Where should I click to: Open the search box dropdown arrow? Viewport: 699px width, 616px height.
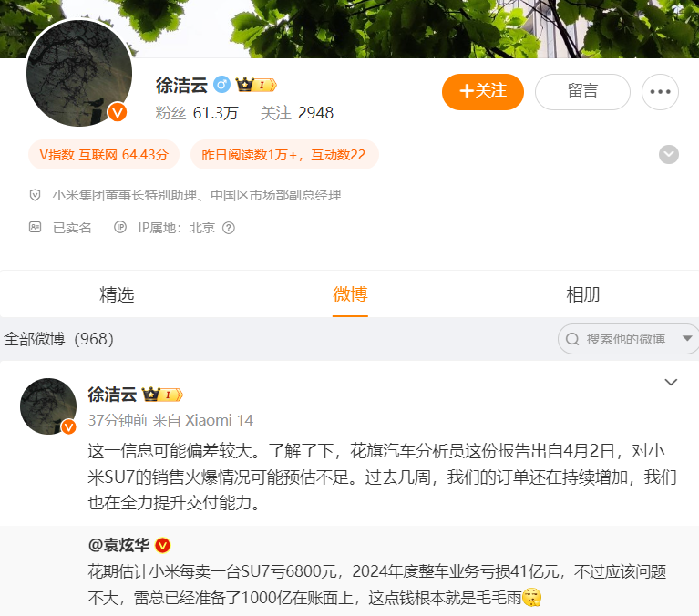[x=687, y=339]
